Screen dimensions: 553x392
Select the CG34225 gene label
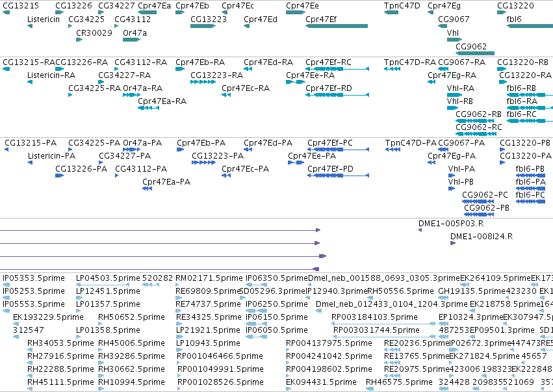pyautogui.click(x=86, y=20)
